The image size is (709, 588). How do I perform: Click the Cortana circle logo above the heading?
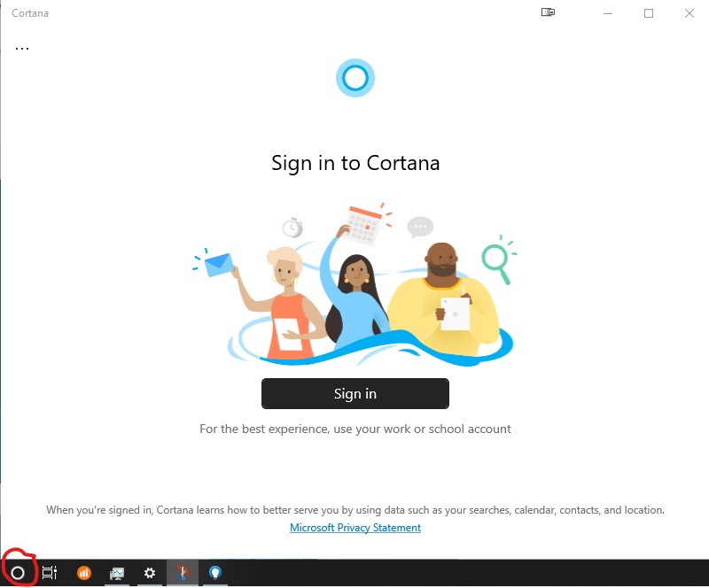coord(355,78)
